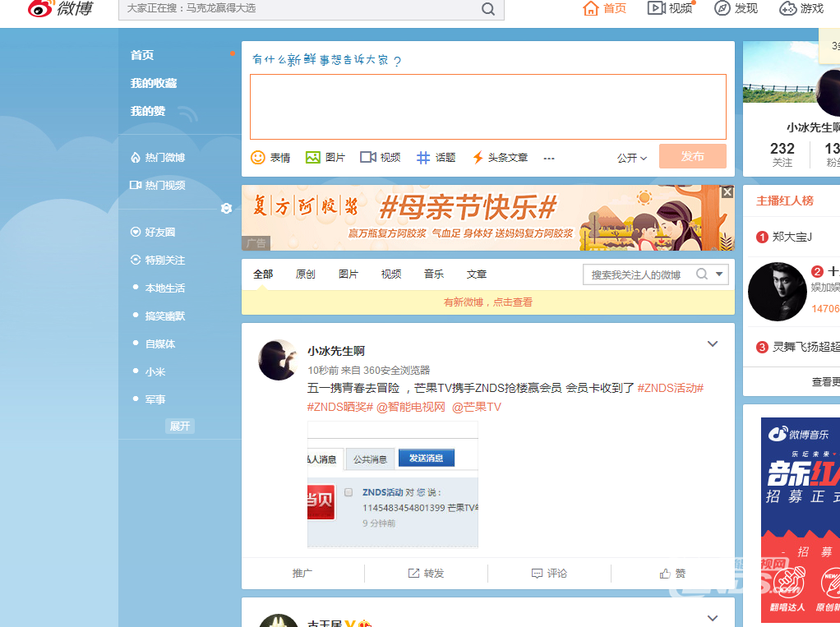
Task: Select the 图片 feed tab
Action: click(348, 274)
